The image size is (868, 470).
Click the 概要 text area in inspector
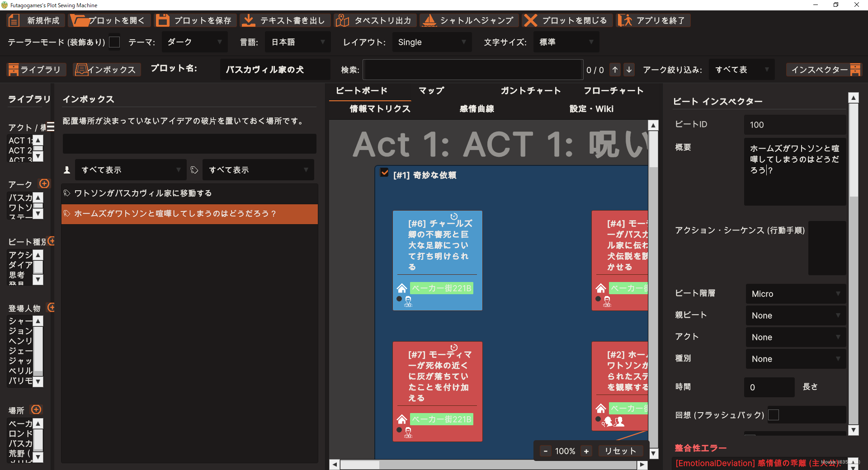click(x=795, y=172)
